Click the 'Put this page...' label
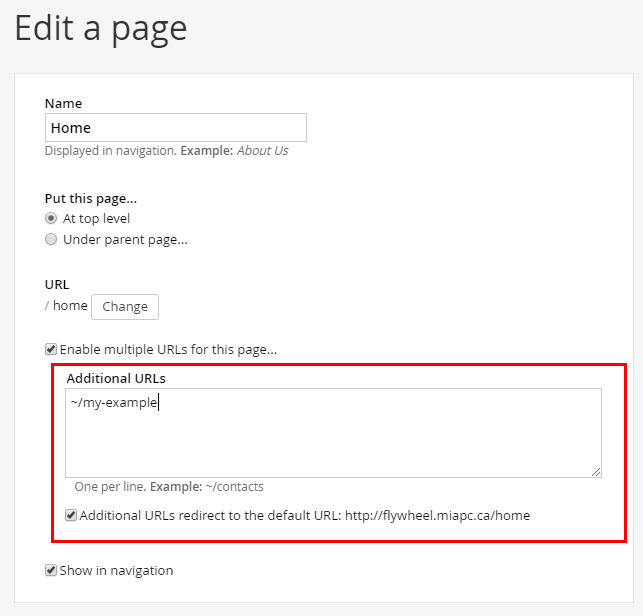The width and height of the screenshot is (643, 616). pyautogui.click(x=91, y=198)
